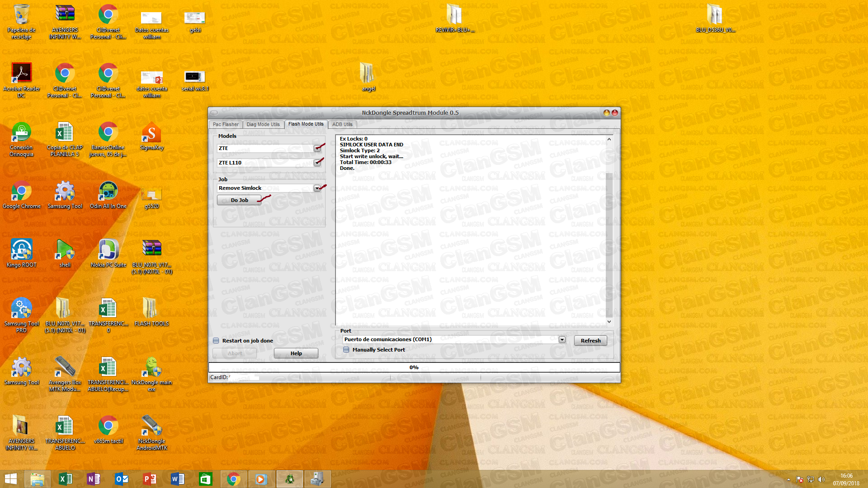Click the log scroll up arrow
This screenshot has width=868, height=488.
[x=609, y=139]
